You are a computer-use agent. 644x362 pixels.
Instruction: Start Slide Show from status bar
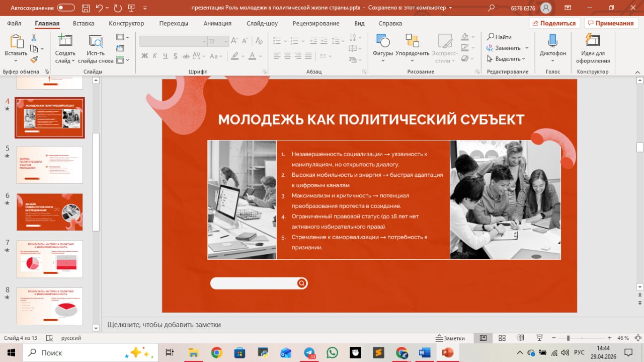click(539, 338)
